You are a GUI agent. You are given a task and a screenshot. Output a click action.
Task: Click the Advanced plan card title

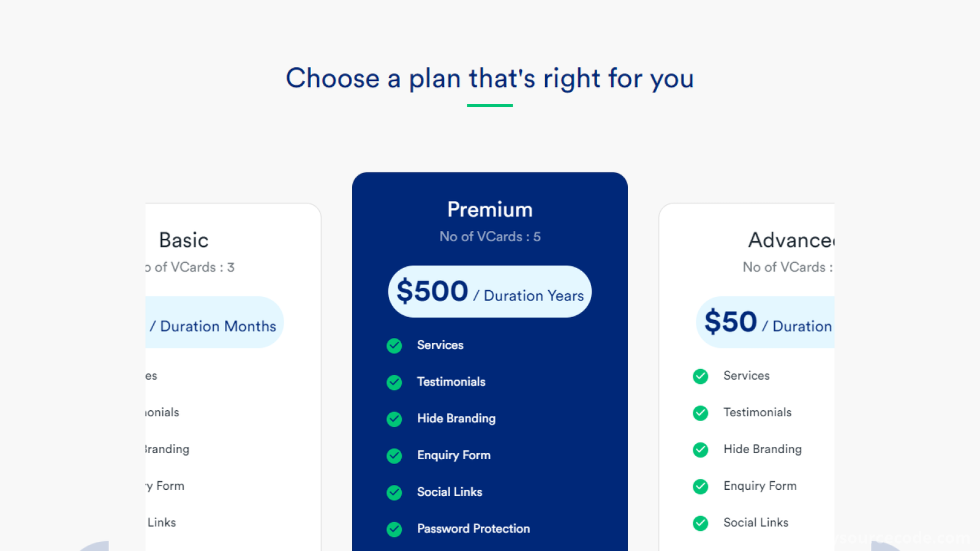click(x=791, y=240)
